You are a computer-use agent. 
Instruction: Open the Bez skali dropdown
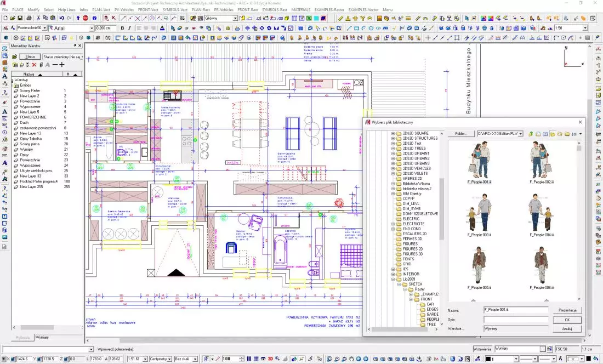(x=195, y=359)
